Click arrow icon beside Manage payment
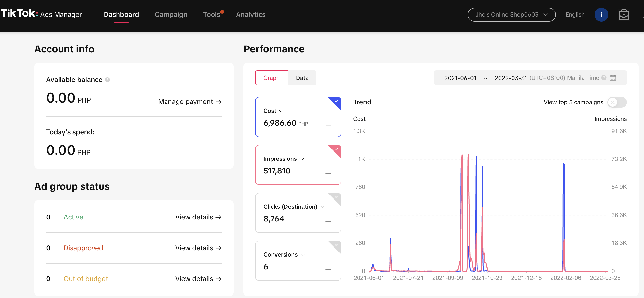Image resolution: width=644 pixels, height=298 pixels. coord(218,102)
